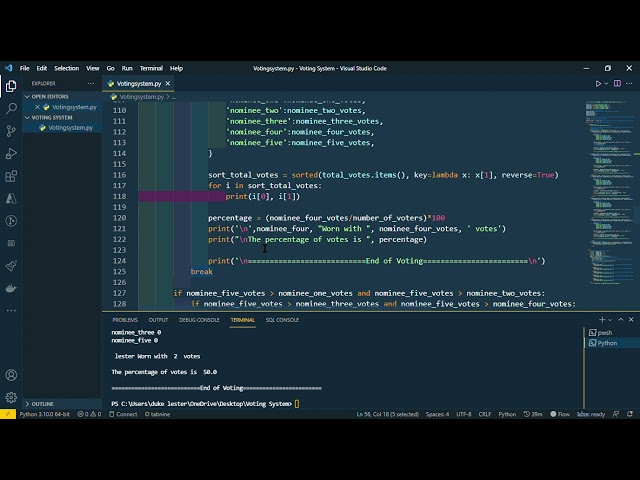The image size is (640, 480).
Task: Create a new terminal with plus icon
Action: 602,320
